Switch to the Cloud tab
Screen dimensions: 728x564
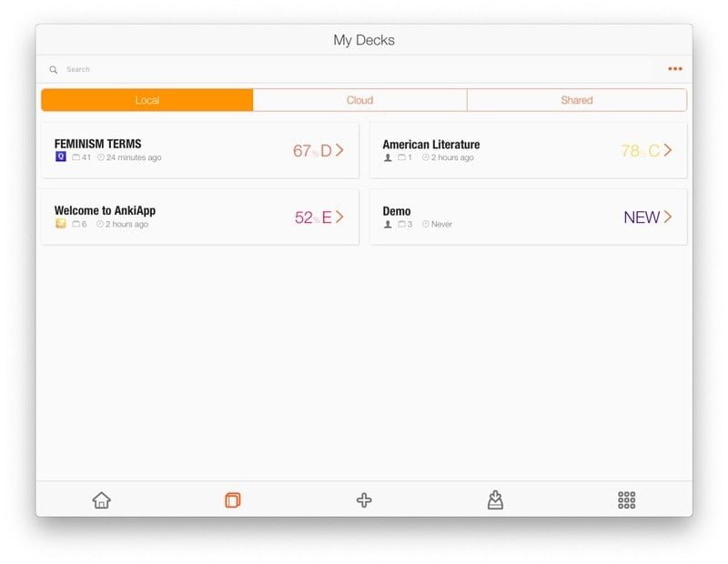tap(359, 100)
